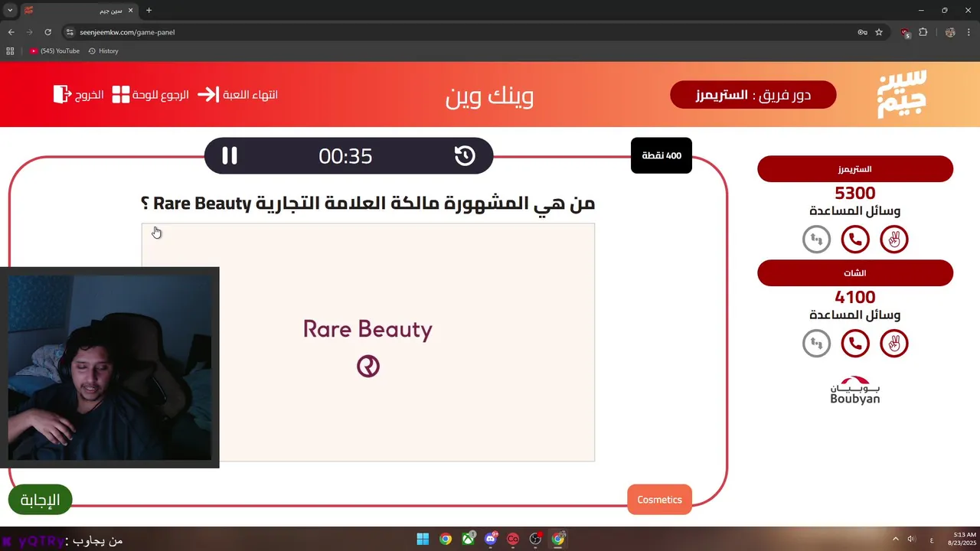The image size is (980, 551).
Task: Use الشات team's two-fingers lifeline
Action: 893,344
